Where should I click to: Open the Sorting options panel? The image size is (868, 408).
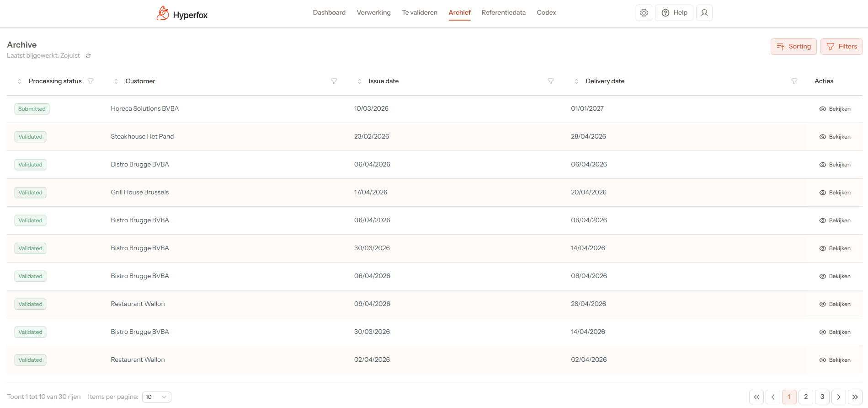[x=793, y=47]
